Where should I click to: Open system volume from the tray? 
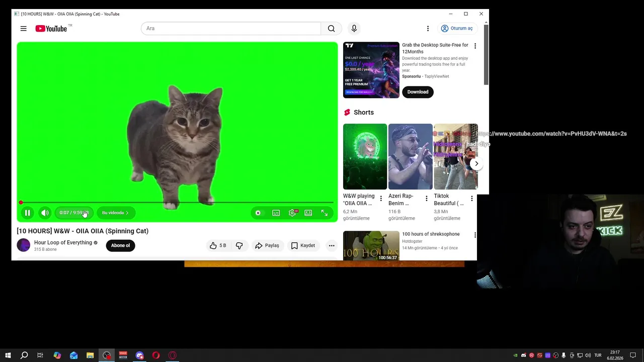tap(588, 355)
